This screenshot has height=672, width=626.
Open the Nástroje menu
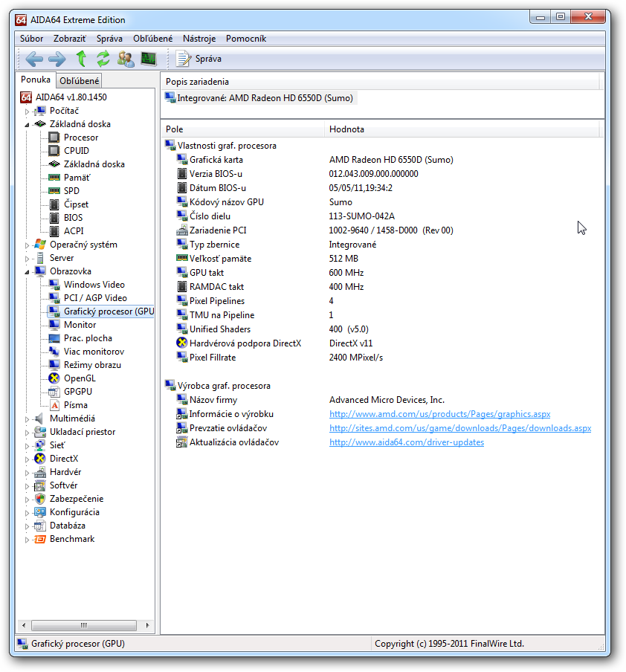pos(199,39)
